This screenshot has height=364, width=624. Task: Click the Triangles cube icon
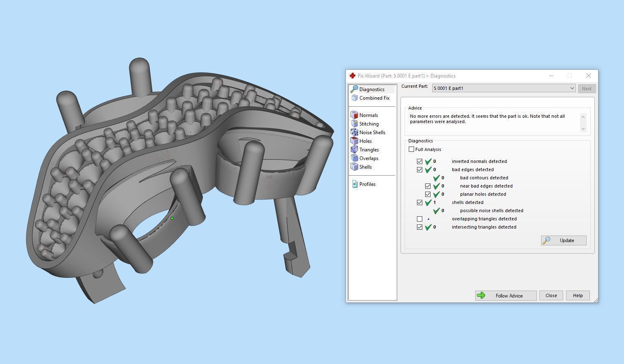(x=354, y=150)
